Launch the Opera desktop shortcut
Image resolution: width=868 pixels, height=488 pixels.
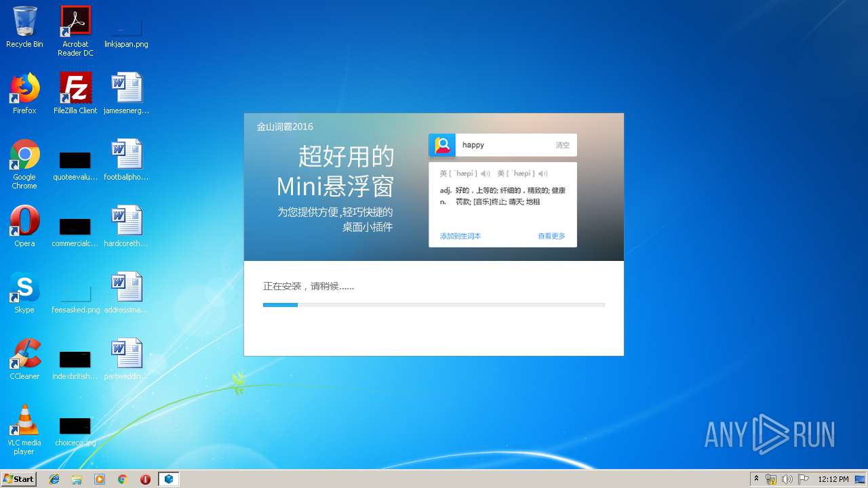coord(24,226)
